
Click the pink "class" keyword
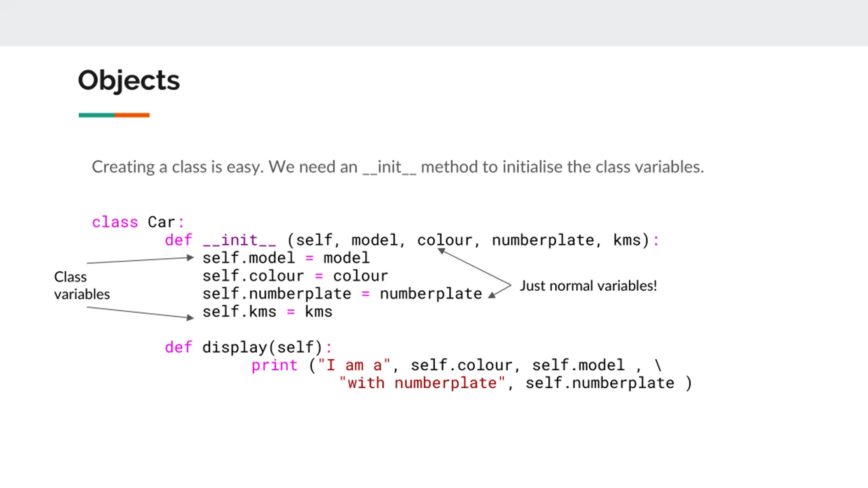pyautogui.click(x=115, y=222)
